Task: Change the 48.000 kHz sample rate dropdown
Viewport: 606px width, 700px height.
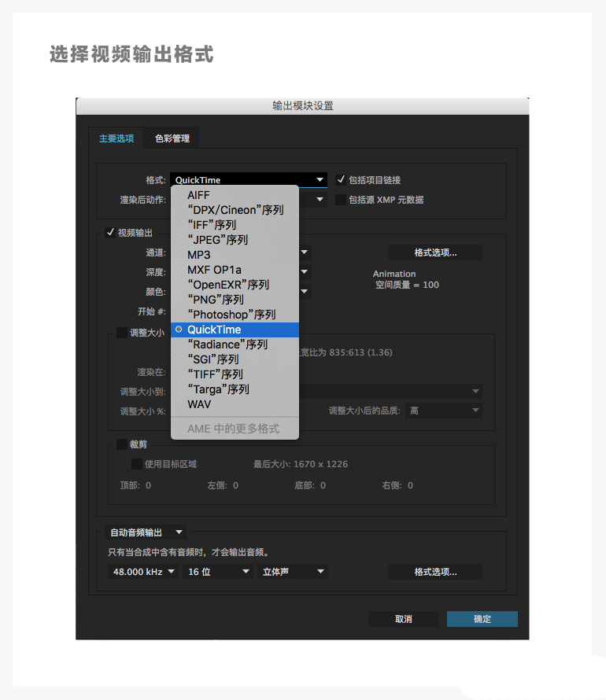Action: click(x=143, y=572)
